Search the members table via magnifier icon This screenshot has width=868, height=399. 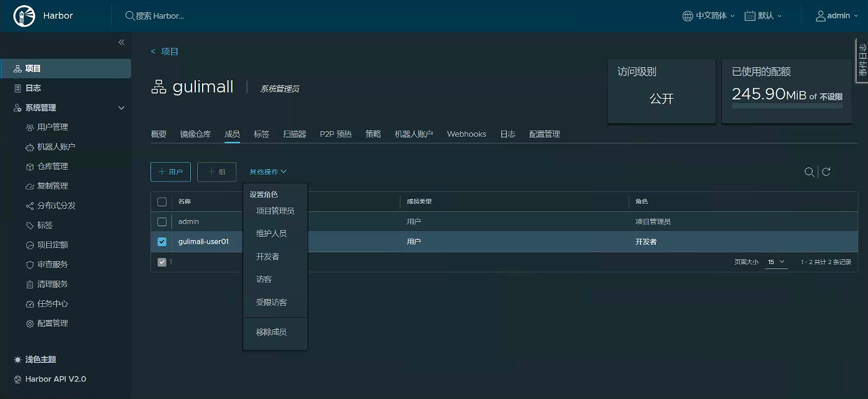click(x=809, y=172)
